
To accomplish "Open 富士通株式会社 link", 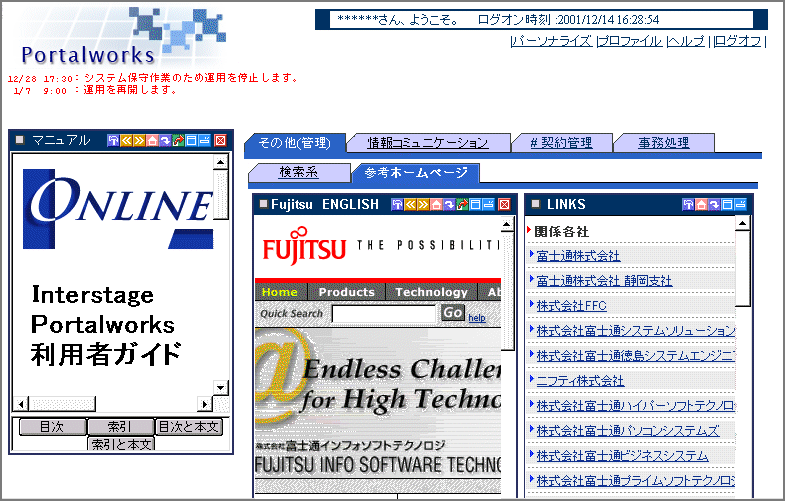I will click(x=578, y=256).
